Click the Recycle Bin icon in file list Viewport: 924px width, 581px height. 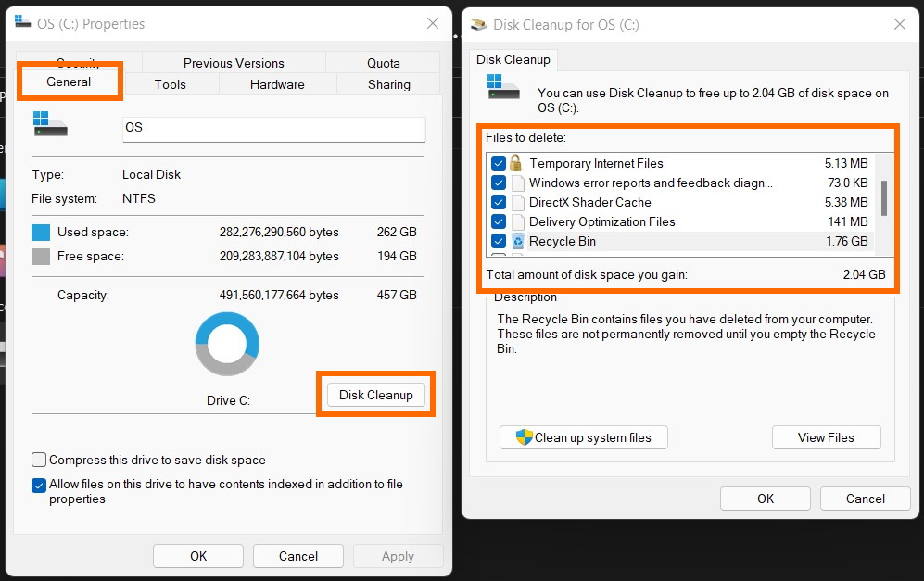point(517,242)
